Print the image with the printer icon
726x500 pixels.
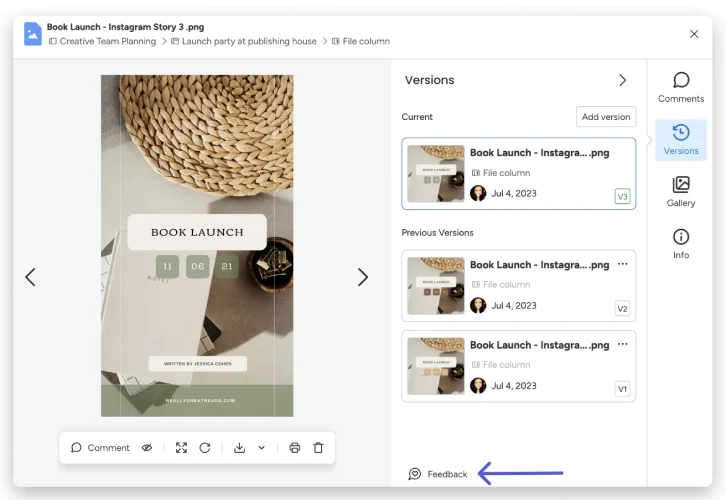(x=294, y=448)
